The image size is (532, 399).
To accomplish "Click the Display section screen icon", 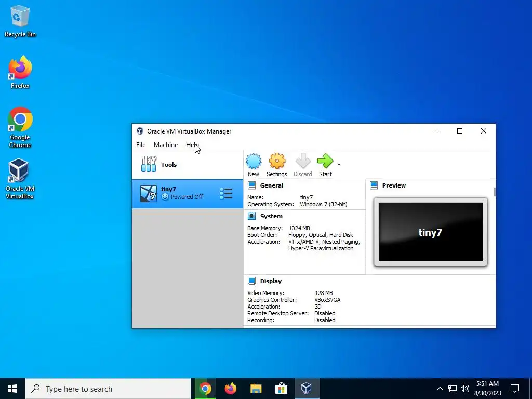I will pos(252,281).
